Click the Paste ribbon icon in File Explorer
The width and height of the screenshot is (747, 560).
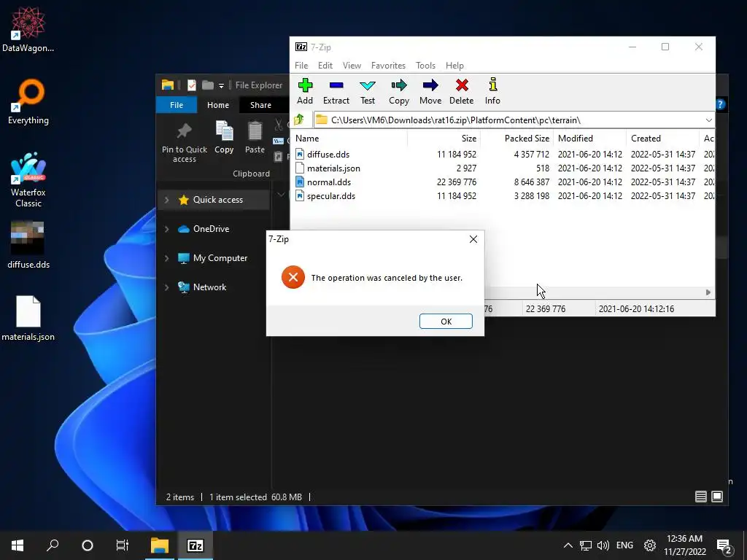point(255,137)
